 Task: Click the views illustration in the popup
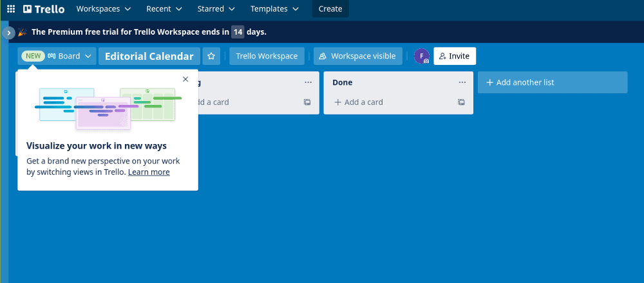coord(108,109)
